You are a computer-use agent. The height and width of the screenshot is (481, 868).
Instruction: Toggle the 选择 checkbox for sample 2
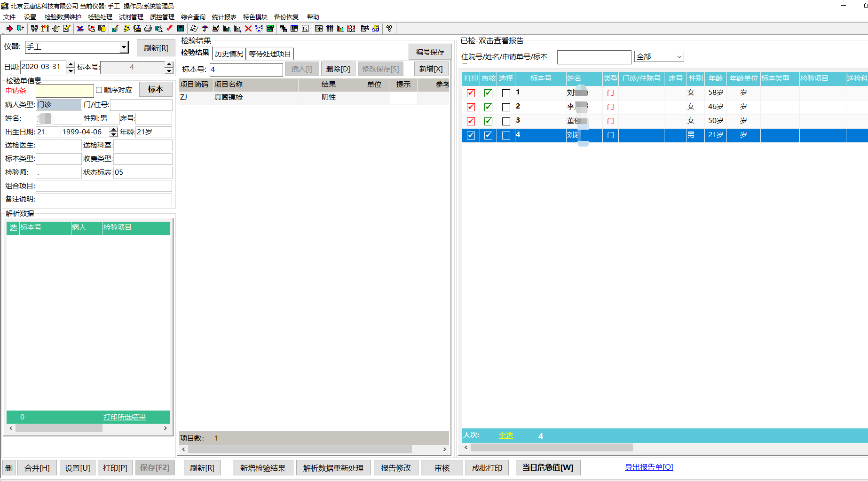click(506, 107)
